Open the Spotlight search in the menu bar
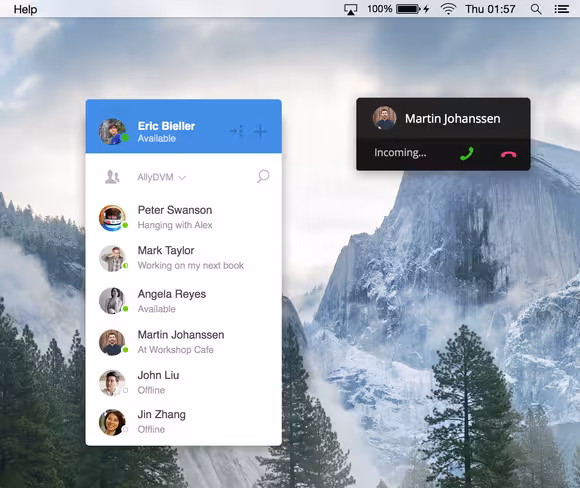580x488 pixels. pyautogui.click(x=536, y=9)
